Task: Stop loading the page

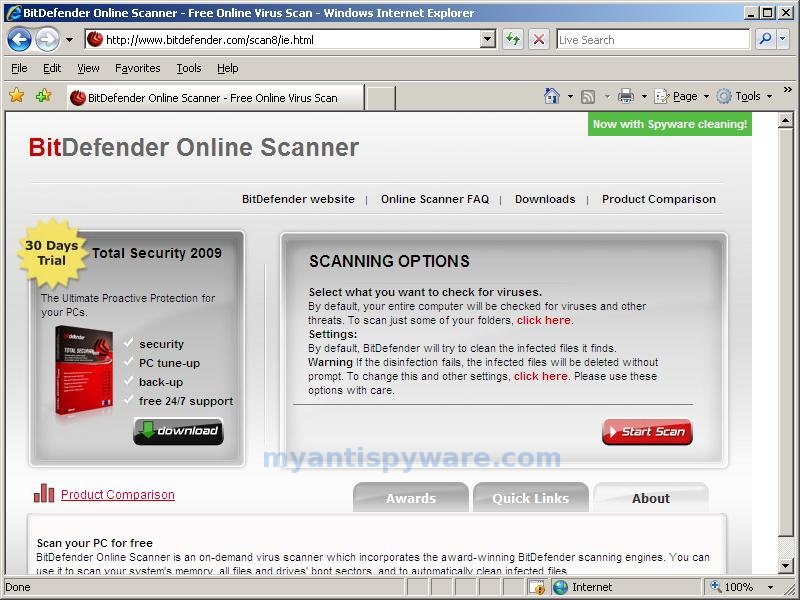Action: pos(539,39)
